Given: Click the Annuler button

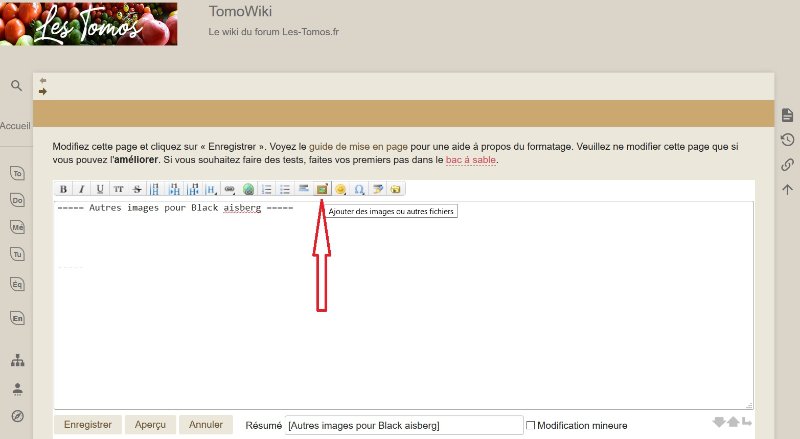Looking at the screenshot, I should [206, 424].
